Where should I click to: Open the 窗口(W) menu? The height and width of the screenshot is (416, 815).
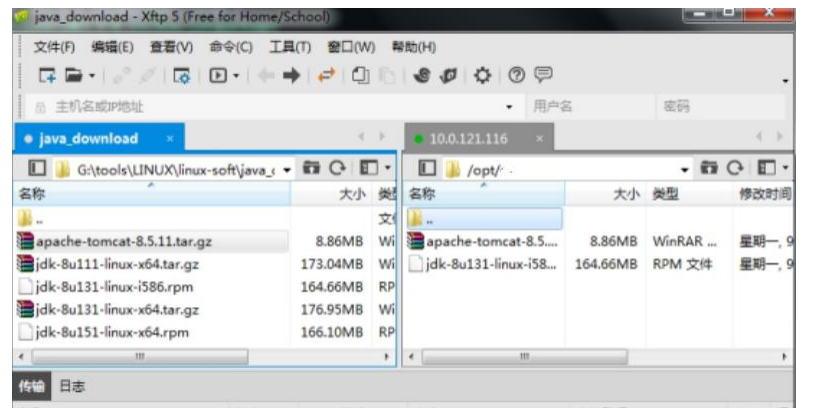point(351,47)
